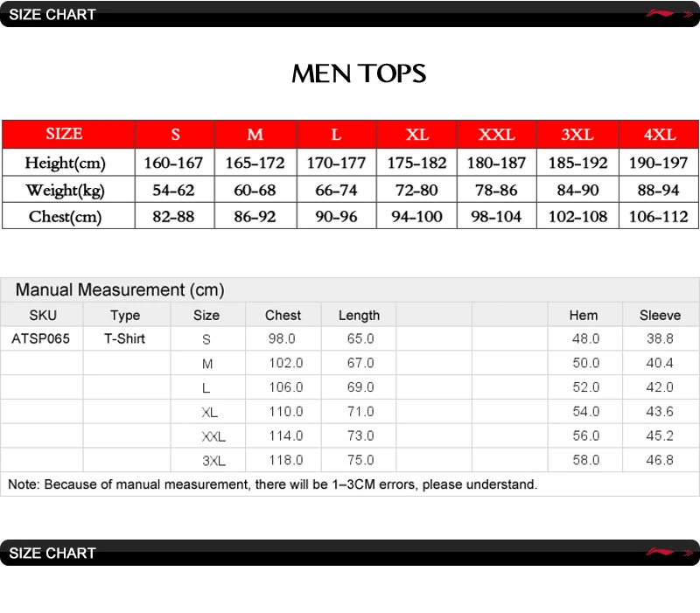The image size is (700, 613).
Task: Click length value 65.0
Action: 360,338
